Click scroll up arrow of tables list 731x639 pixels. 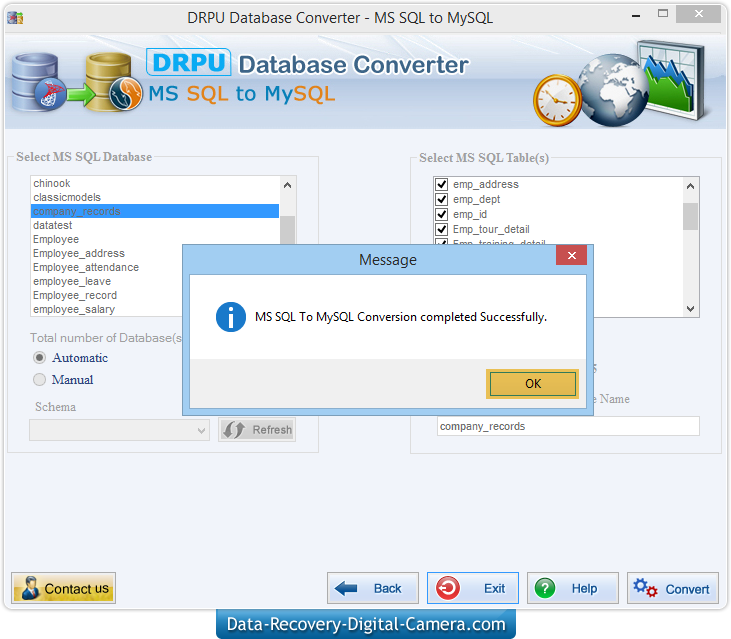pos(690,186)
